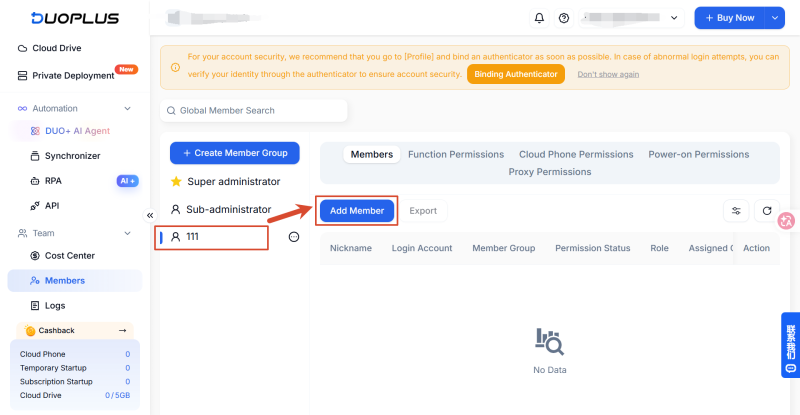Collapse the Automation section
Image resolution: width=800 pixels, height=415 pixels.
[x=128, y=109]
